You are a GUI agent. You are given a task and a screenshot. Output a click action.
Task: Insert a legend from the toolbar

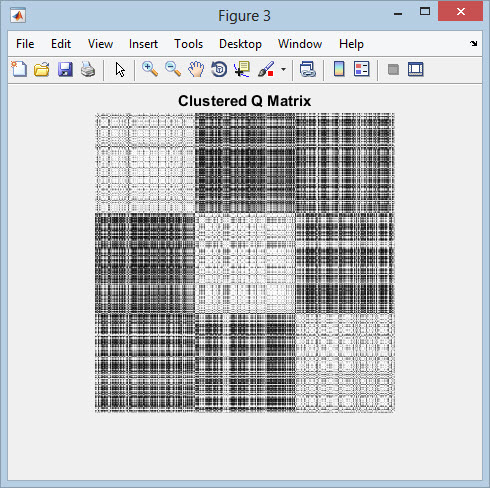[x=362, y=69]
